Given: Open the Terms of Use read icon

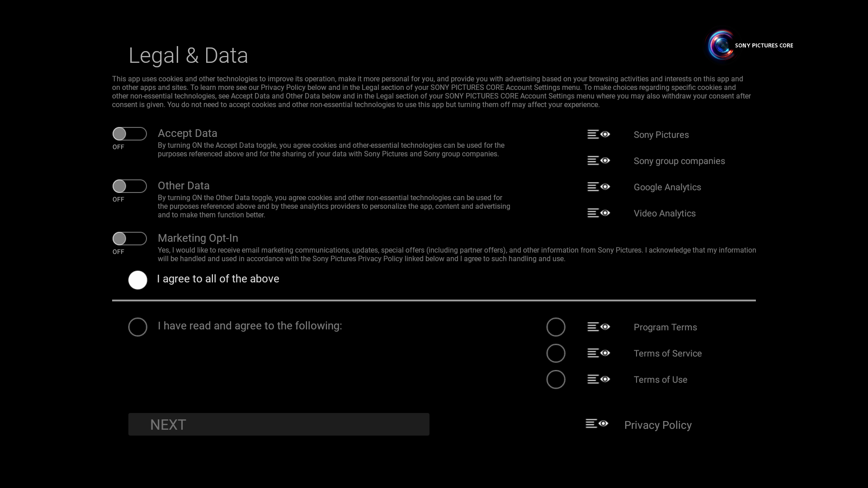Looking at the screenshot, I should point(599,379).
